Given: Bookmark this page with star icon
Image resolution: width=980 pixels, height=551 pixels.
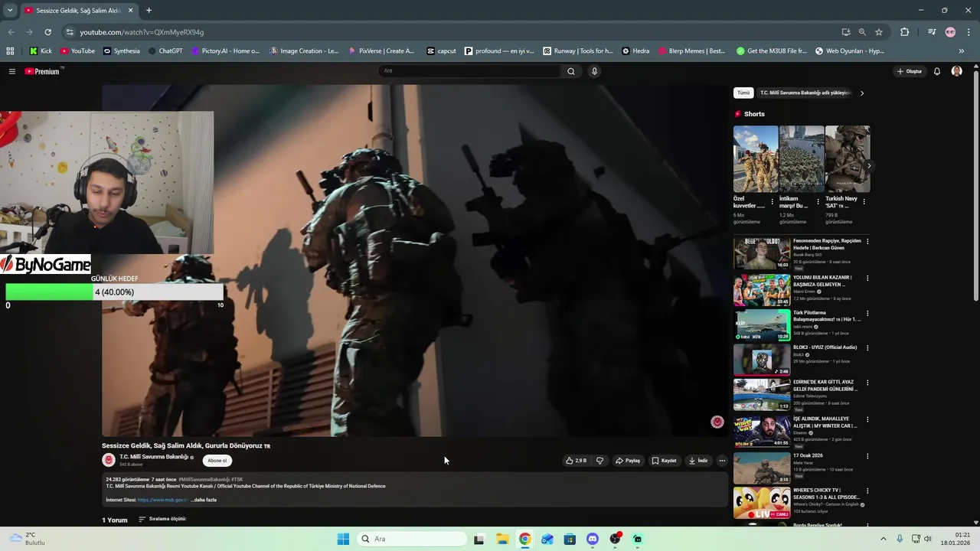Looking at the screenshot, I should click(x=879, y=32).
